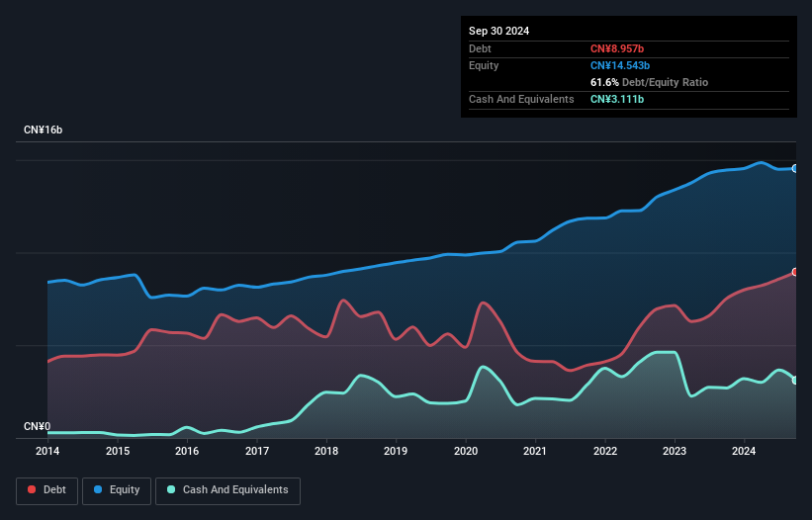Click the 2014 axis label
Viewport: 812px width, 520px height.
47,451
